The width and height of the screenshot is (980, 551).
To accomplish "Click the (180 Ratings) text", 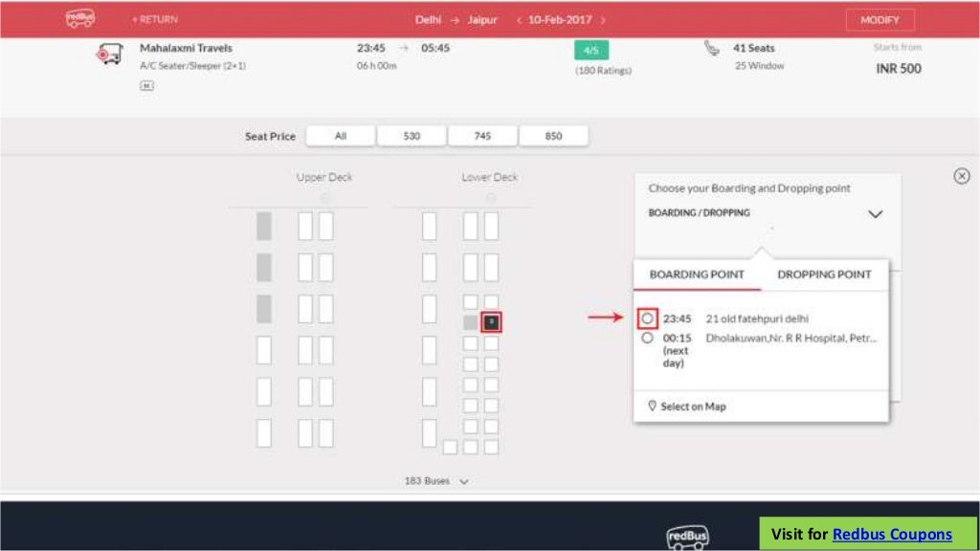I will (604, 71).
